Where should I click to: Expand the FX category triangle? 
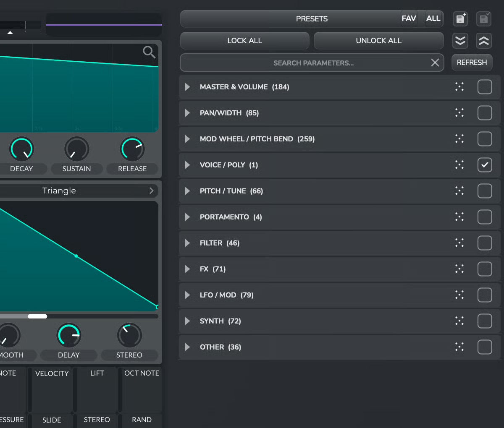(187, 269)
